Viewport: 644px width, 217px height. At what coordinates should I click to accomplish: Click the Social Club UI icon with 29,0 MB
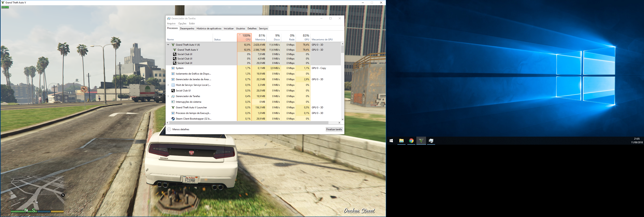pos(174,63)
